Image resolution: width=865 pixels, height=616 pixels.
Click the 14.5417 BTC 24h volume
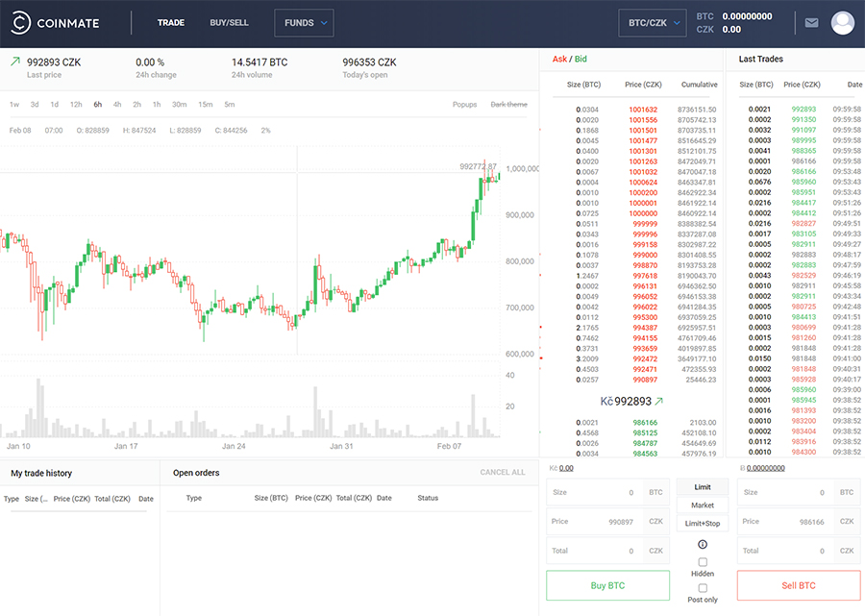click(x=259, y=62)
